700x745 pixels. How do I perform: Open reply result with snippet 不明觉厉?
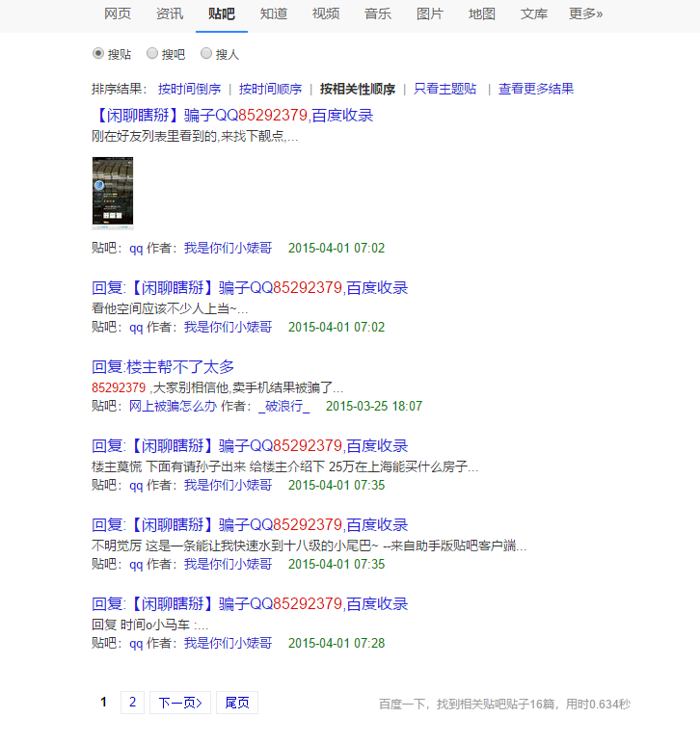pos(250,524)
